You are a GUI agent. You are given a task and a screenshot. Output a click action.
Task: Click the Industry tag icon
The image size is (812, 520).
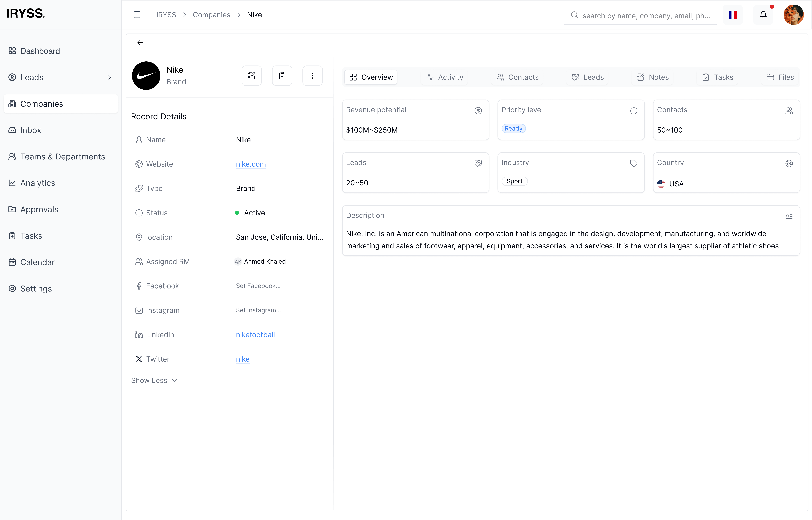[633, 163]
